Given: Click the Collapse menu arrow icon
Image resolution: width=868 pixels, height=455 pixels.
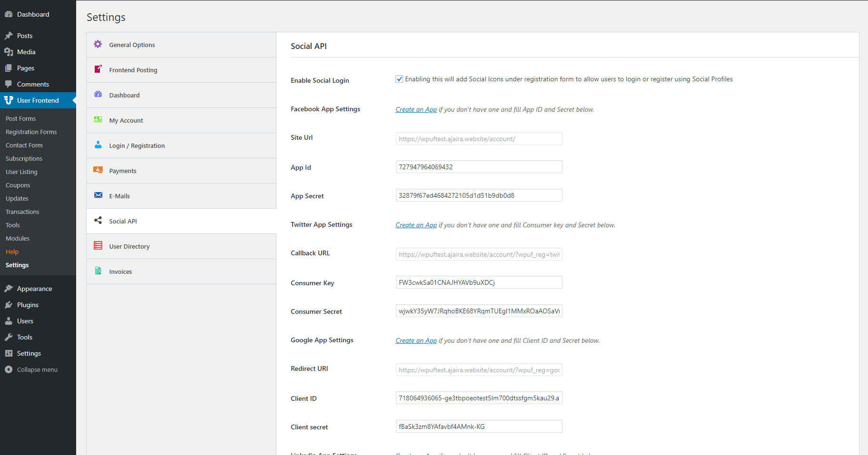Looking at the screenshot, I should click(x=9, y=369).
